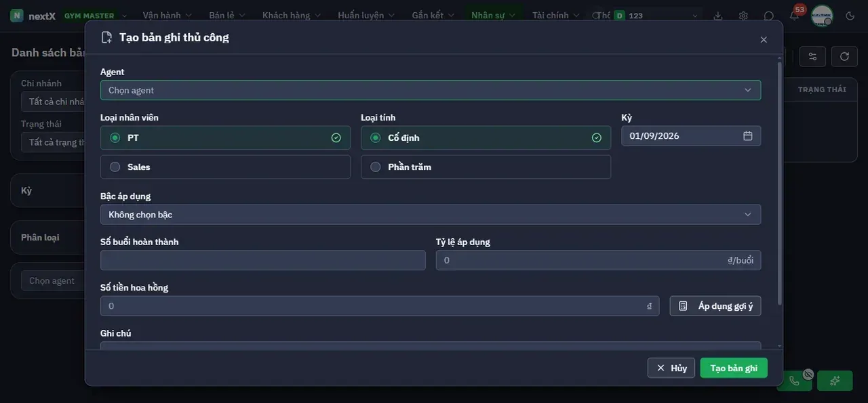Open the user avatar profile
The width and height of the screenshot is (868, 403).
pyautogui.click(x=822, y=16)
